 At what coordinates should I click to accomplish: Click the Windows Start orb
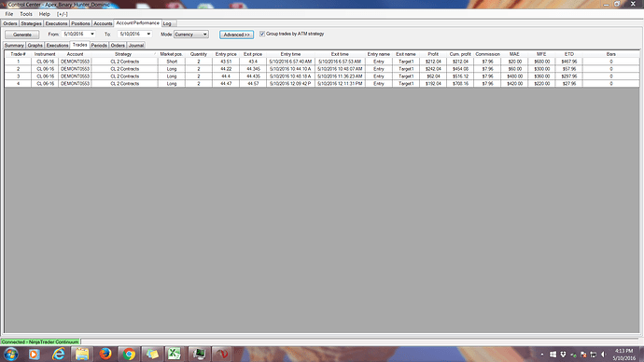coord(11,354)
